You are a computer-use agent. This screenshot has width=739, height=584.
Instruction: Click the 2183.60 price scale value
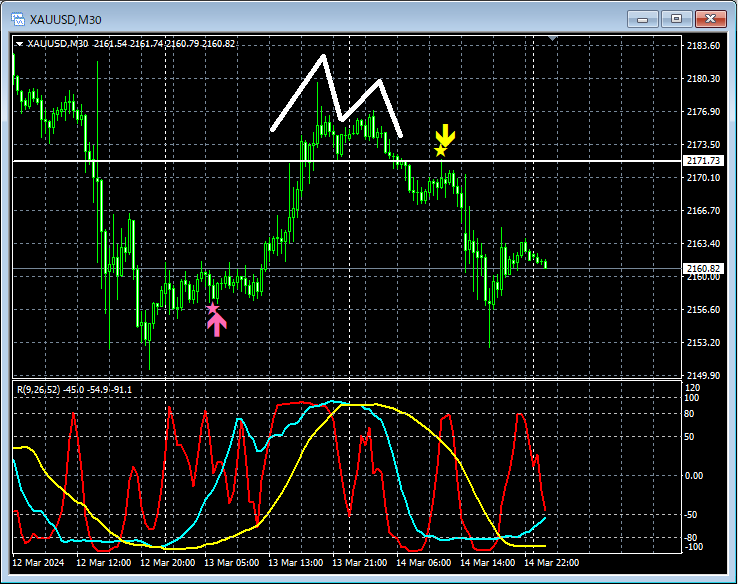(703, 46)
